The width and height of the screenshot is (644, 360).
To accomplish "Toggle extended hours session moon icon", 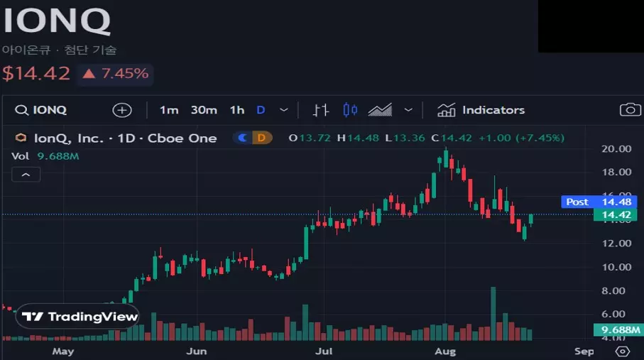I will click(243, 138).
